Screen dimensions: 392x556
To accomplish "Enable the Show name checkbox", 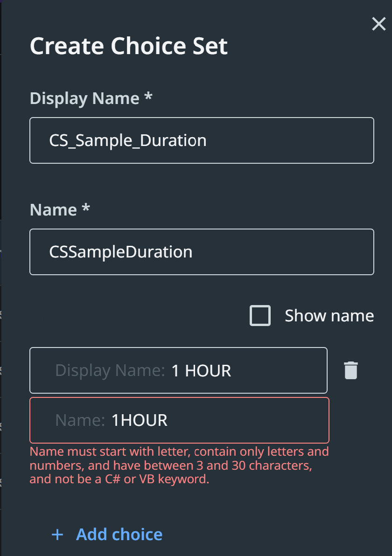I will (x=260, y=316).
